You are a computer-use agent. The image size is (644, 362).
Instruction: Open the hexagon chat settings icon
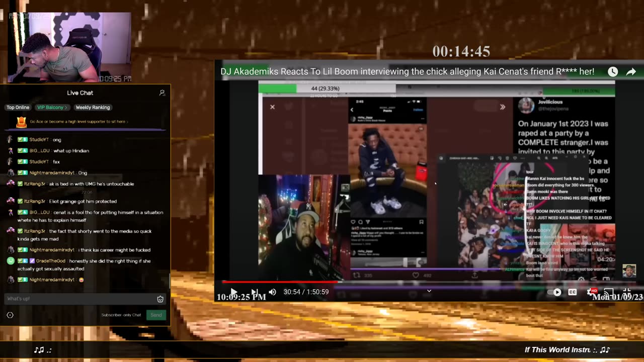(x=10, y=315)
